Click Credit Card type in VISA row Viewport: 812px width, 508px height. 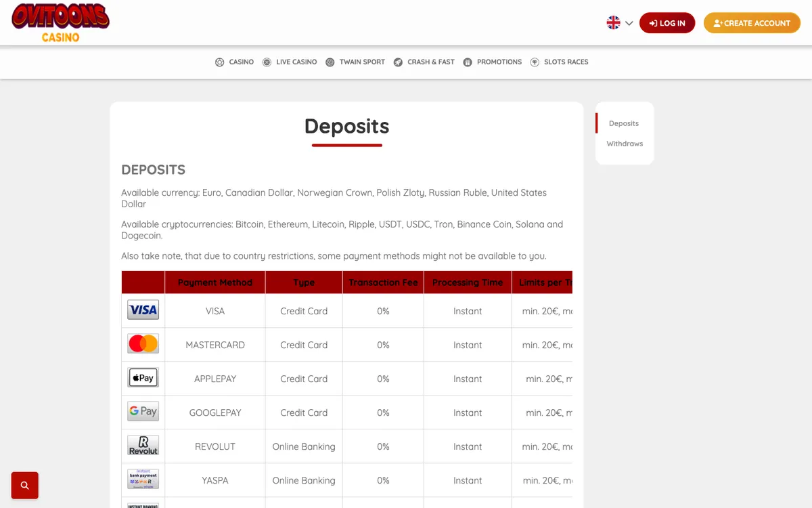click(304, 311)
